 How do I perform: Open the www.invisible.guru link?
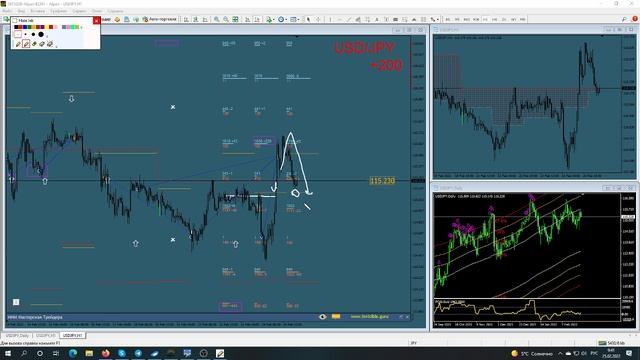point(369,316)
